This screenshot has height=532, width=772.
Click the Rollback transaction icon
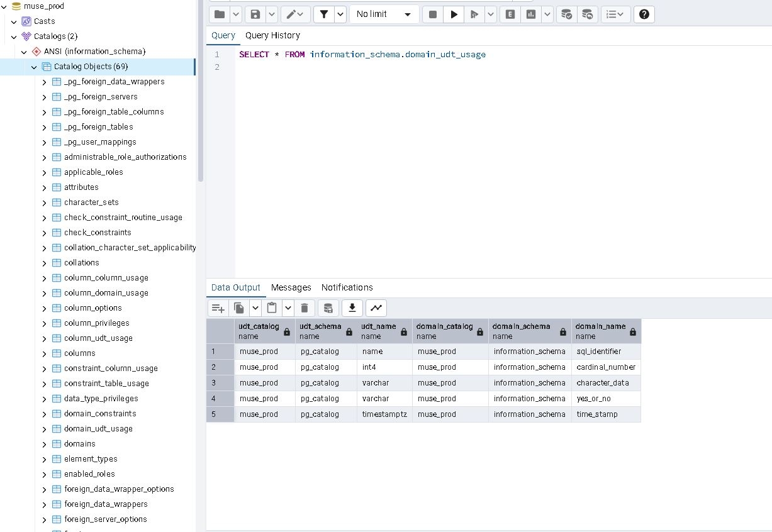click(x=587, y=14)
